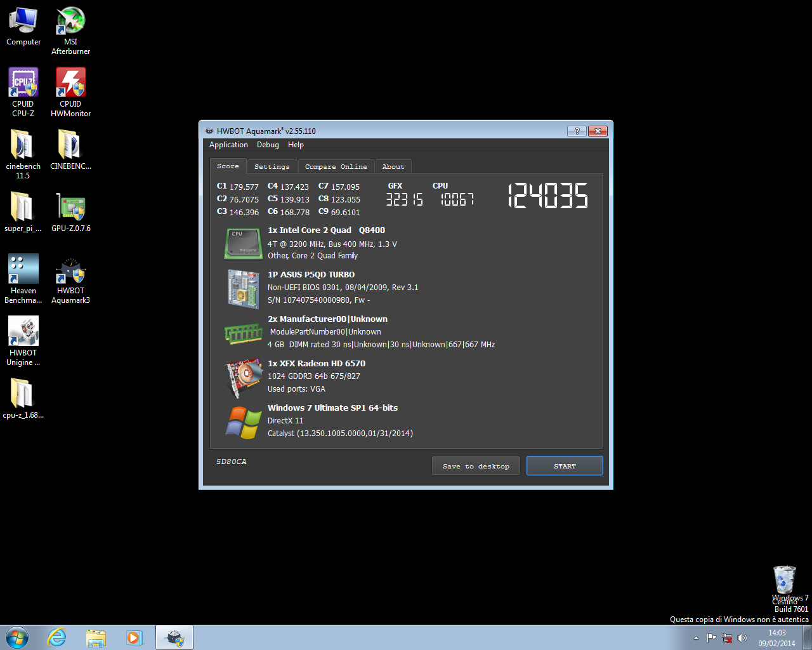Select the CINEBENC... folder icon

pos(70,150)
